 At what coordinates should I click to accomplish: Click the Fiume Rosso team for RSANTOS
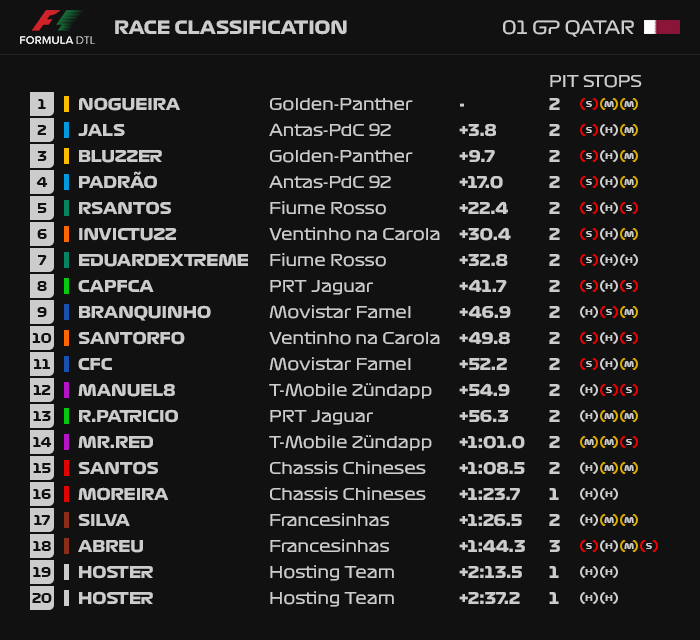point(328,208)
